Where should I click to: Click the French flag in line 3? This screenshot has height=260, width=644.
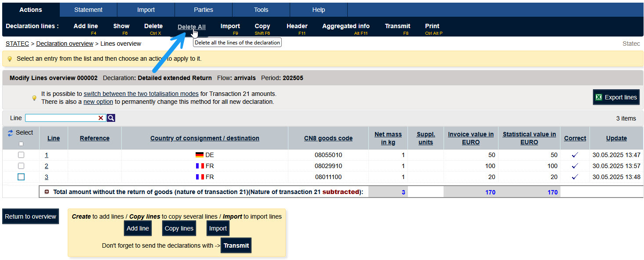click(x=200, y=177)
